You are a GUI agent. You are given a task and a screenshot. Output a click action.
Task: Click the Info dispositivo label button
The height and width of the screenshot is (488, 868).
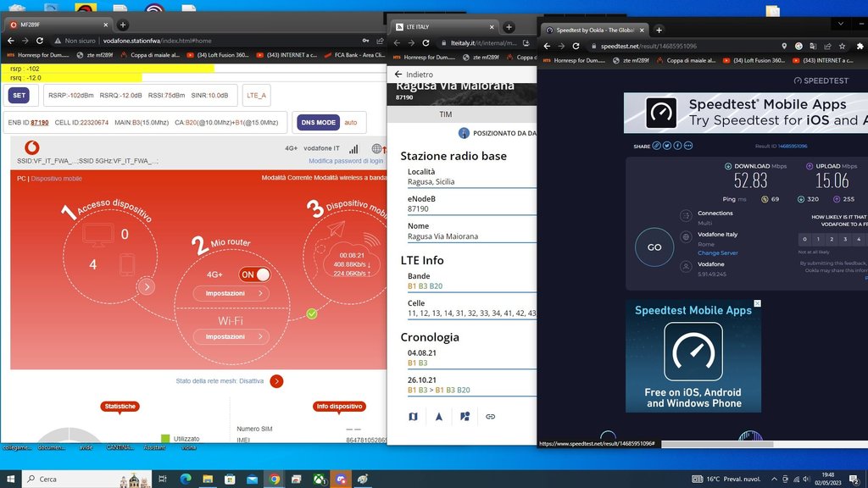pyautogui.click(x=339, y=406)
